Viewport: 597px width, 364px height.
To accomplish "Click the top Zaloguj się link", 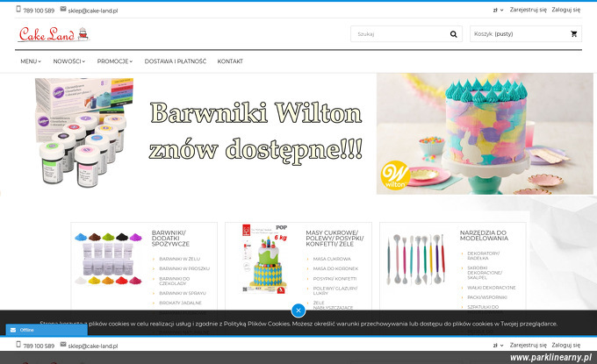I will [x=565, y=10].
